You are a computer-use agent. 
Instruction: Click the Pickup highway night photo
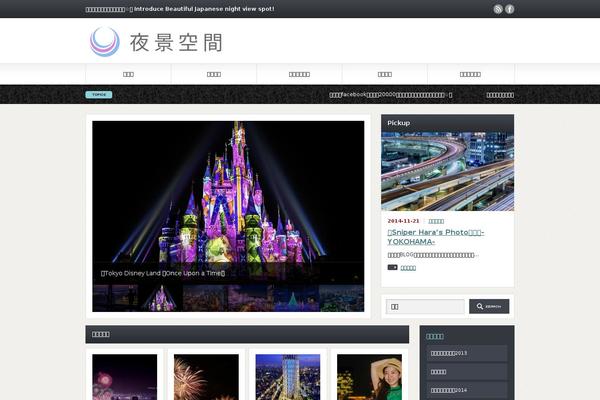pyautogui.click(x=447, y=171)
